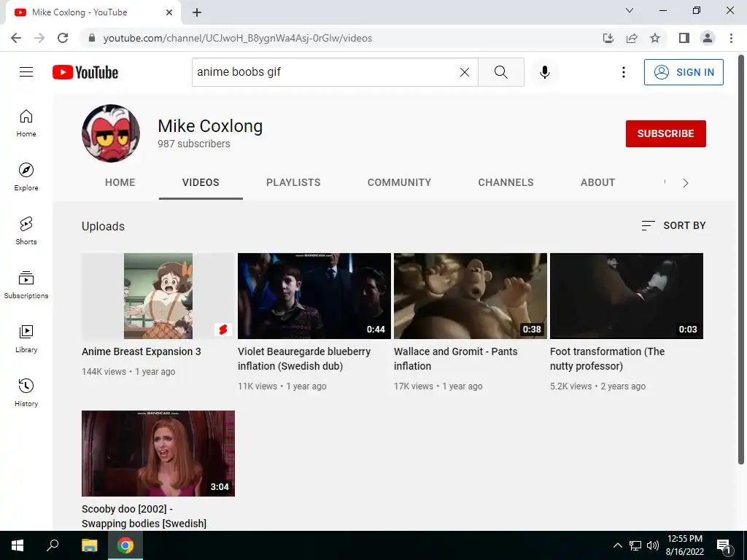Click the magnifier search button
The image size is (747, 560).
[500, 72]
